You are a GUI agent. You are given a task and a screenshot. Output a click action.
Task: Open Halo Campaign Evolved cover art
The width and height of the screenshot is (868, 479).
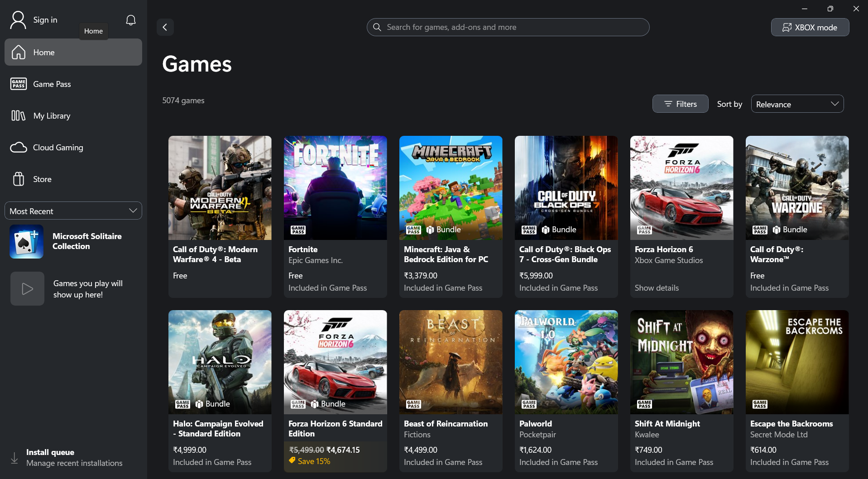click(220, 362)
